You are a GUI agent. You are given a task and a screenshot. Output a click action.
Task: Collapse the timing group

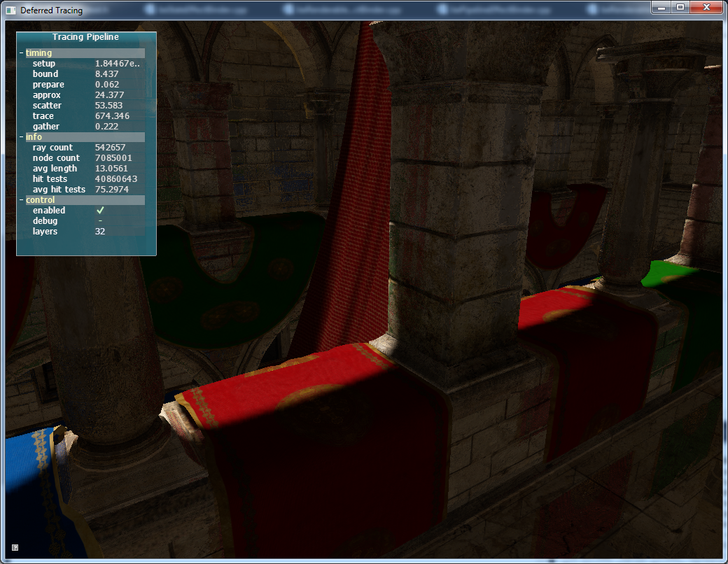21,53
